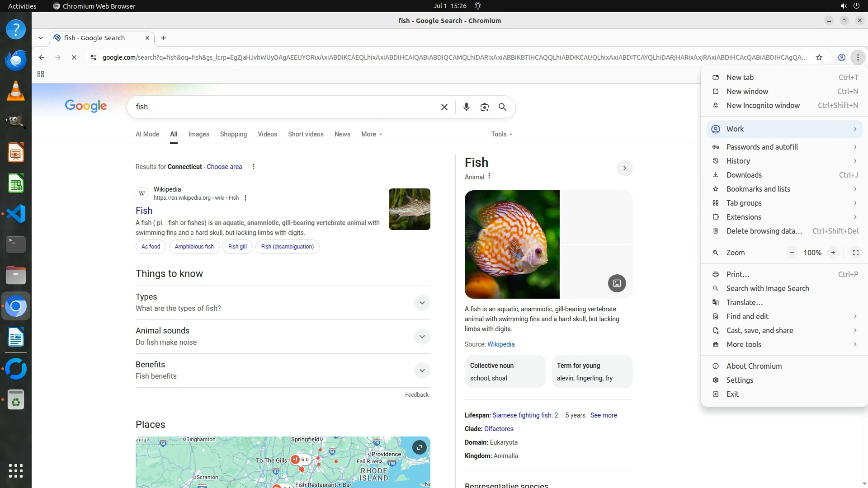Expand the Types question section
This screenshot has height=488, width=868.
[422, 303]
